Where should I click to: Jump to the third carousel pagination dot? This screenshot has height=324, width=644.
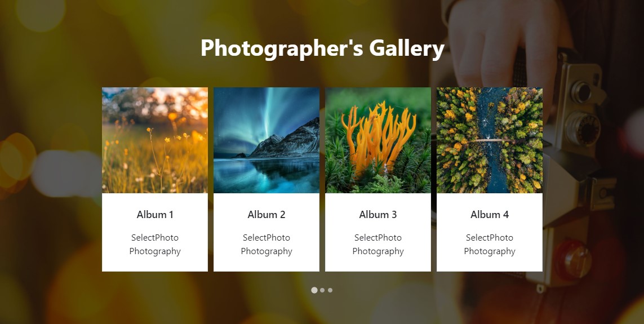pos(330,290)
